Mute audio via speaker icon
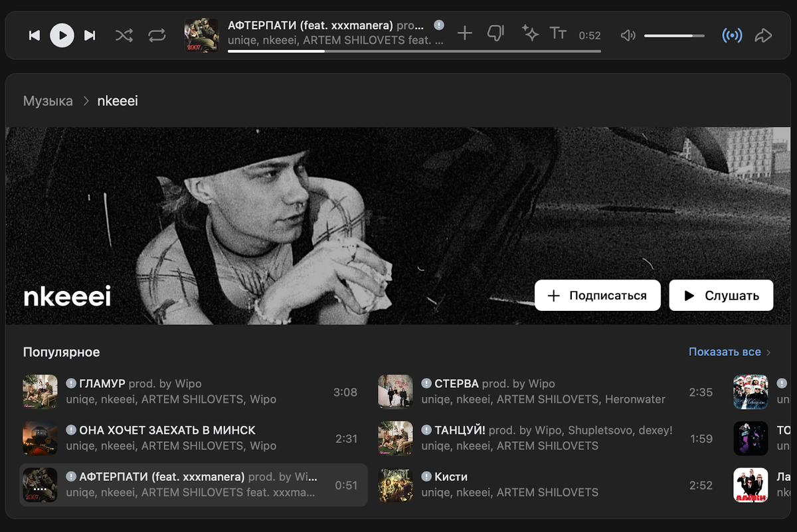The height and width of the screenshot is (532, 797). (x=628, y=35)
